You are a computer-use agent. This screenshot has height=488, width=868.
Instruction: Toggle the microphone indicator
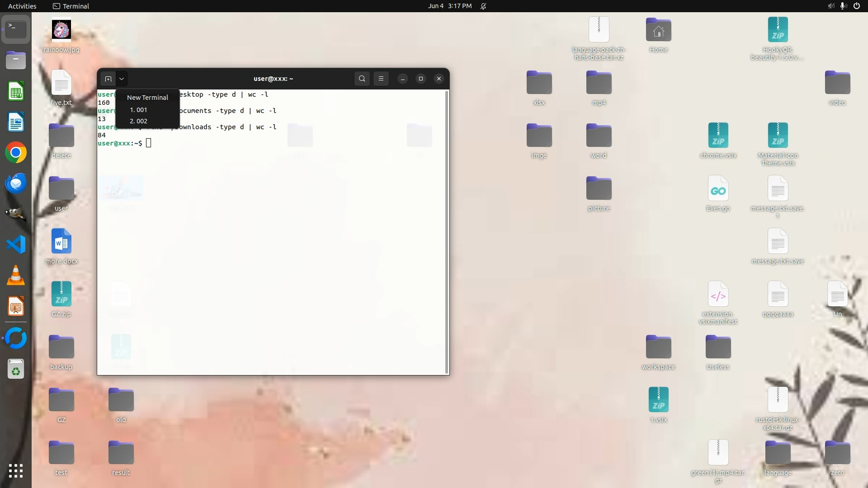(843, 6)
